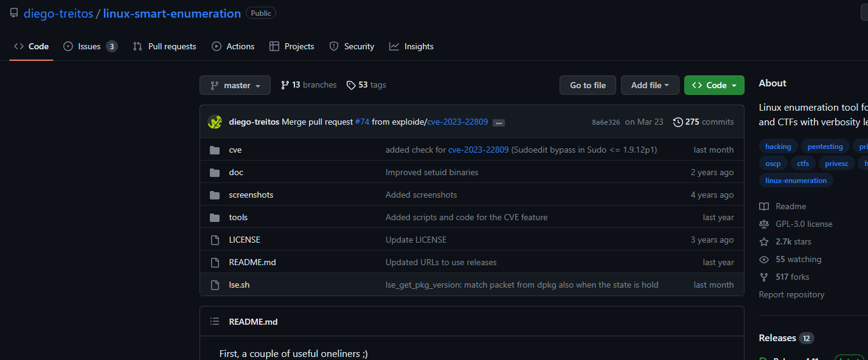Open 'Improved setuid binaries' commit message
The height and width of the screenshot is (360, 868).
point(432,172)
